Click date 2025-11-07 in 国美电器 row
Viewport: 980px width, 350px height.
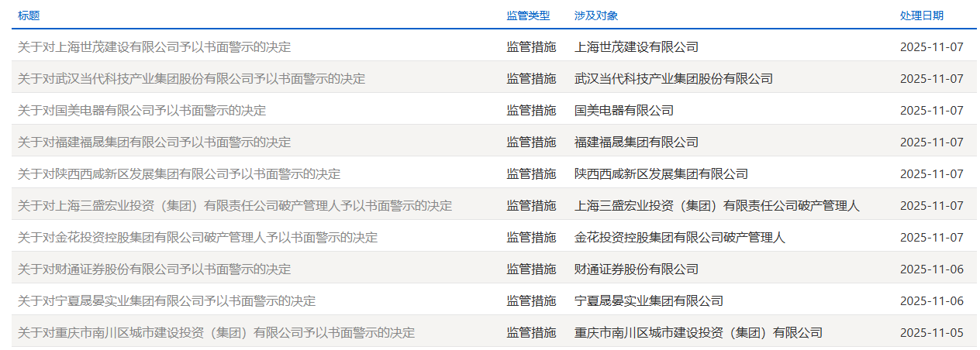pyautogui.click(x=932, y=110)
